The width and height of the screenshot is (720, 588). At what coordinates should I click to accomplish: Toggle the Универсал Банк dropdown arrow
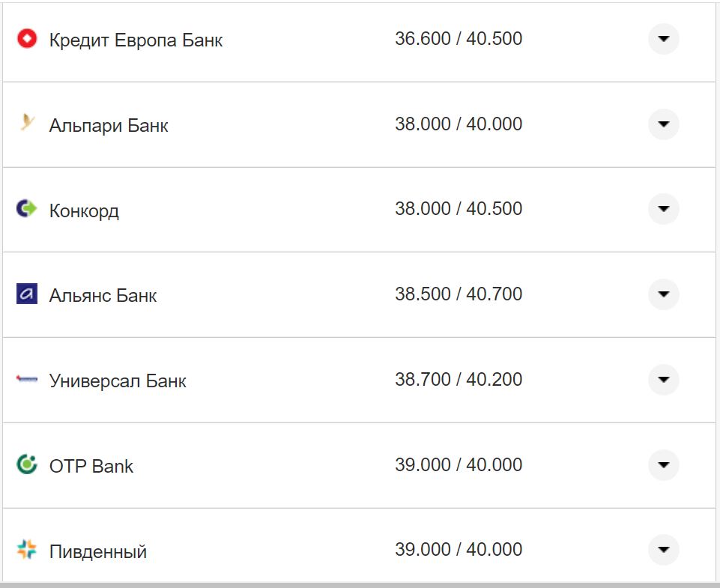(663, 380)
